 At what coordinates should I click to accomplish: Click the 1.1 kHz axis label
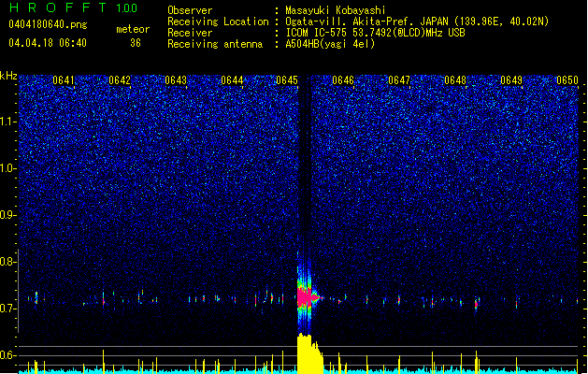coord(8,122)
